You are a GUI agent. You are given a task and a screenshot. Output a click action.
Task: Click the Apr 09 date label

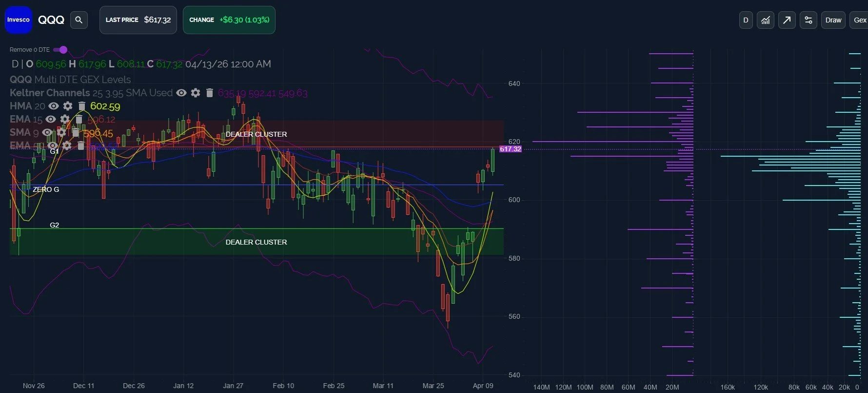(483, 386)
